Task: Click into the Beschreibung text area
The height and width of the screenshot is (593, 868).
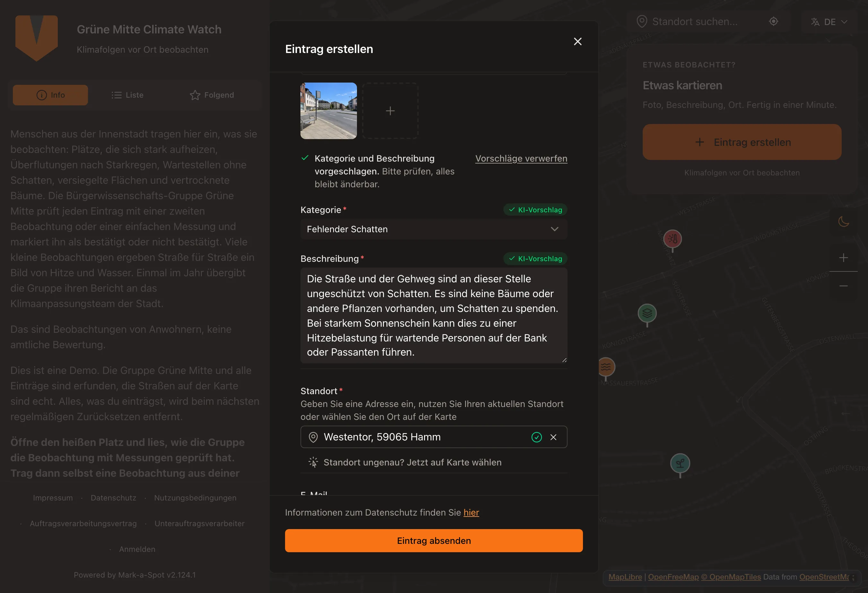Action: click(x=434, y=315)
